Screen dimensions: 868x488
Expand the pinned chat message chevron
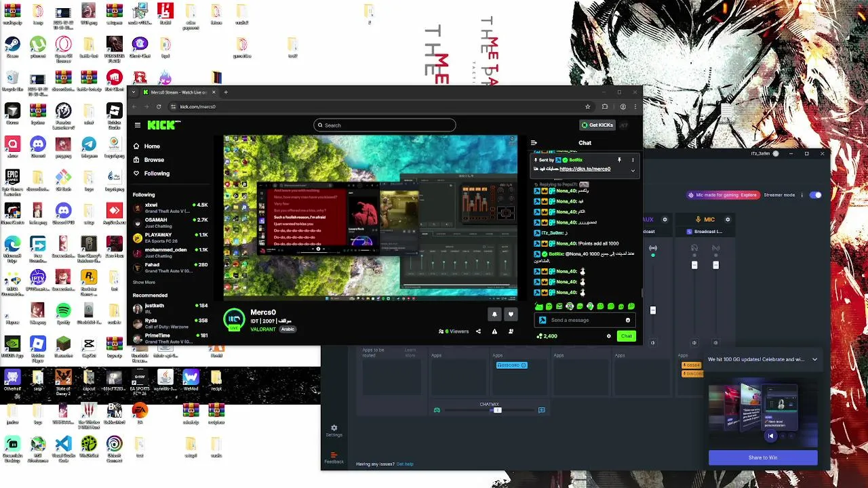click(633, 170)
